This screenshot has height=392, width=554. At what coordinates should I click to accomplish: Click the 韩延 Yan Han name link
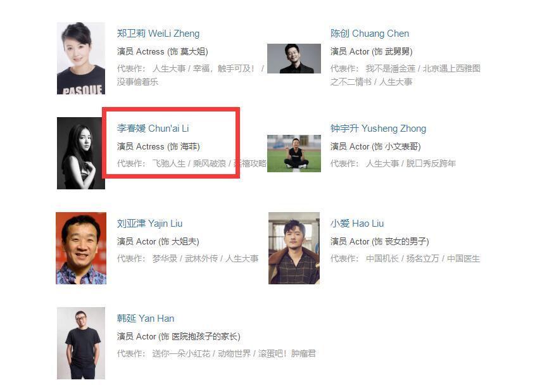146,319
